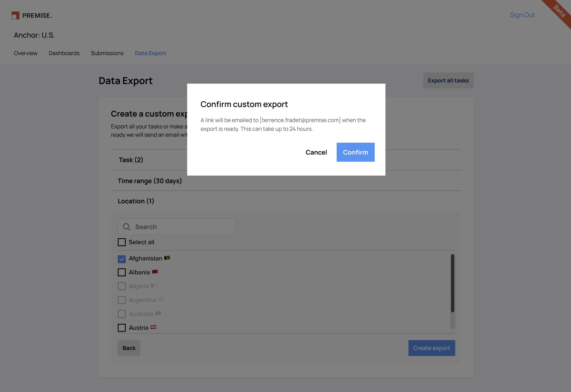
Task: Switch to the Dashboards tab
Action: [x=64, y=53]
